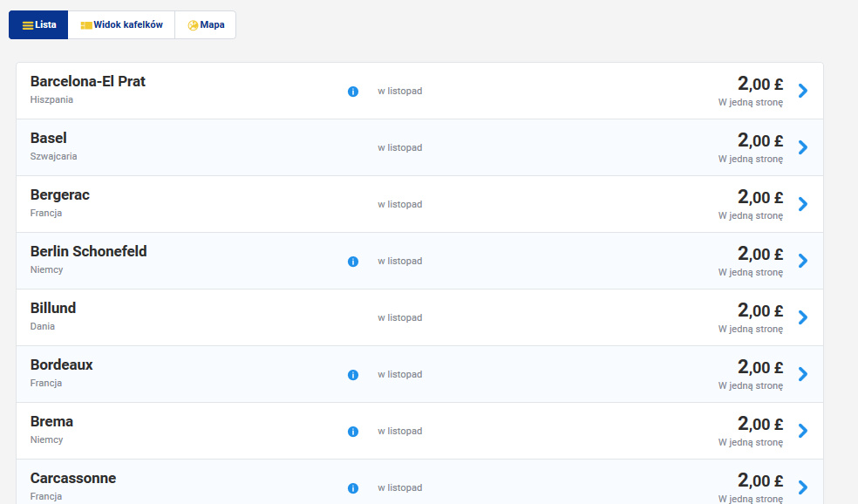The height and width of the screenshot is (504, 858).
Task: Click info icon for Carcassonne
Action: pos(353,488)
